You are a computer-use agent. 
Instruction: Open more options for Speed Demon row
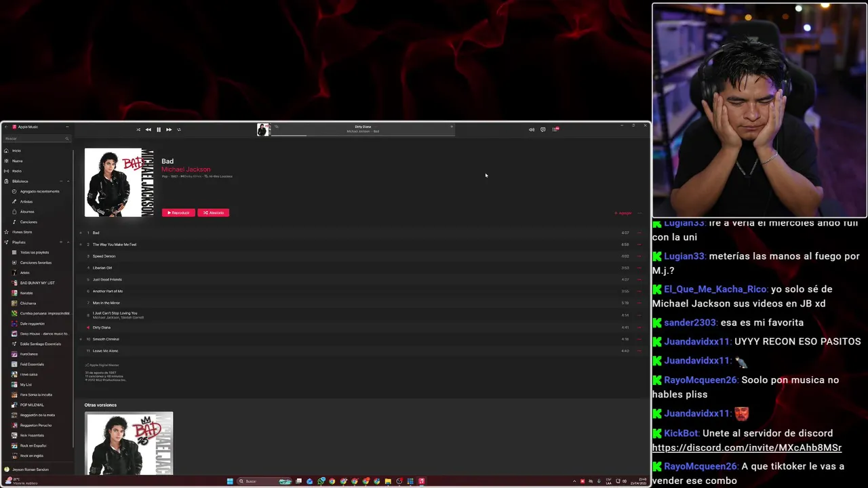click(x=639, y=256)
